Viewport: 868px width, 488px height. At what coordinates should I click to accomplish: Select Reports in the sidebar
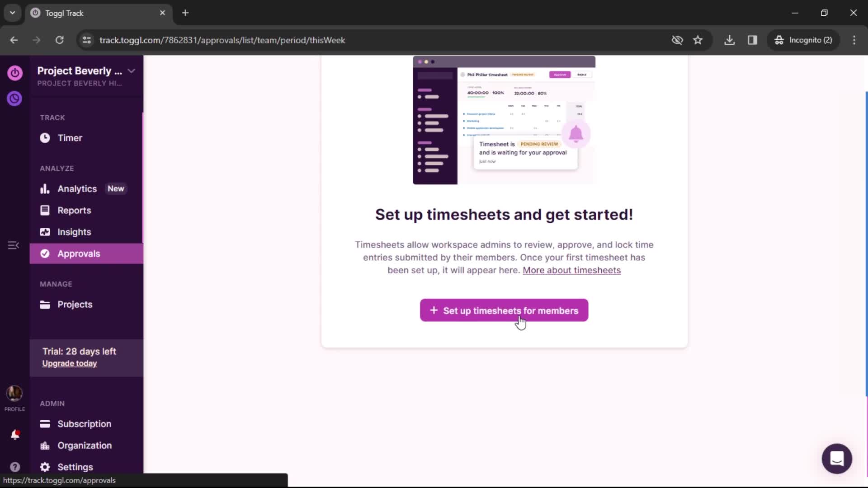pyautogui.click(x=74, y=210)
